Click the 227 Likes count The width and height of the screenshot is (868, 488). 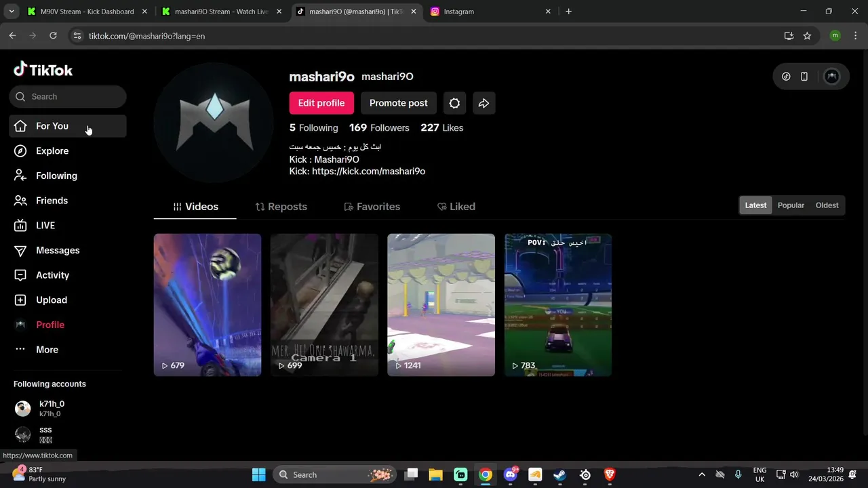(442, 127)
